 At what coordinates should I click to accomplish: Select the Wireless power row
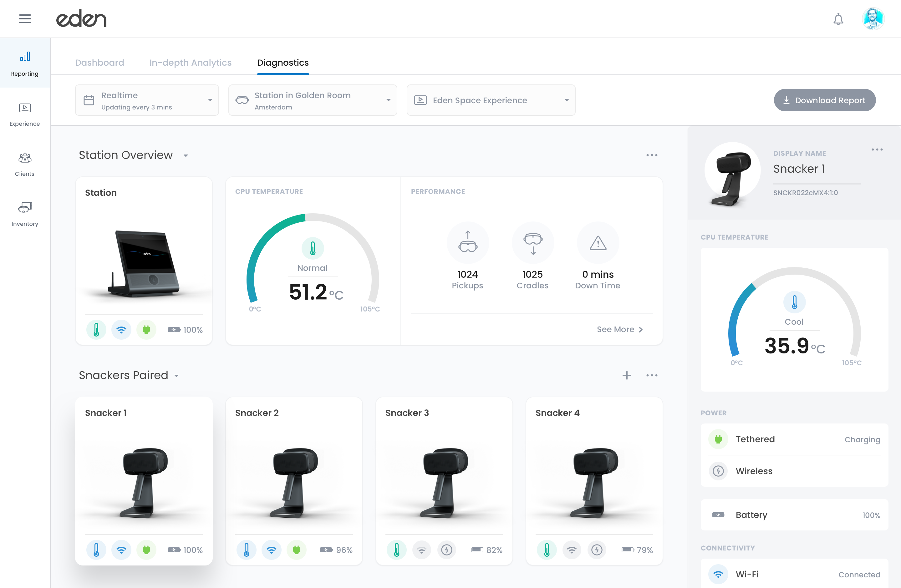click(x=794, y=471)
